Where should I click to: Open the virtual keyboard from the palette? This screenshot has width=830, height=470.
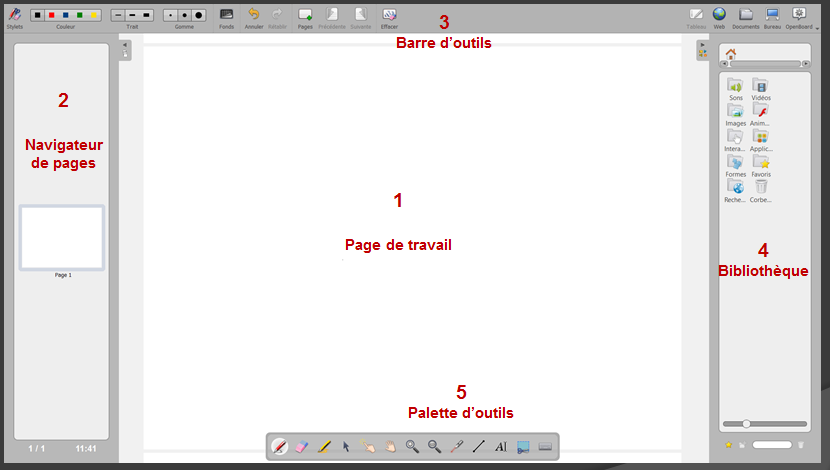pos(545,447)
